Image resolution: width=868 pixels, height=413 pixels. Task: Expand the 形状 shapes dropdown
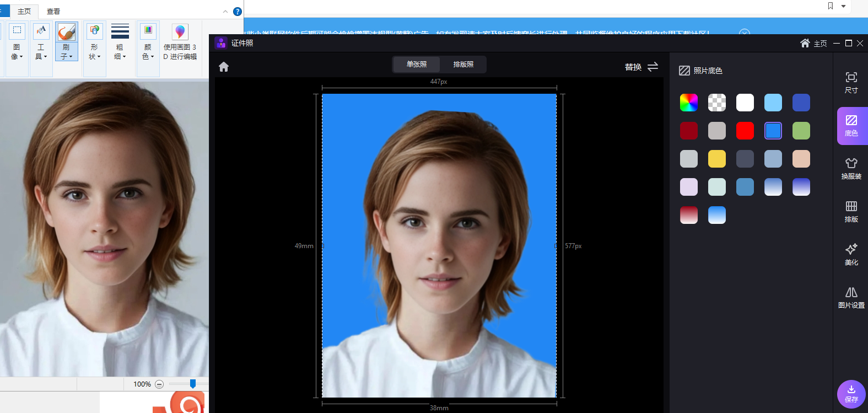click(x=95, y=52)
